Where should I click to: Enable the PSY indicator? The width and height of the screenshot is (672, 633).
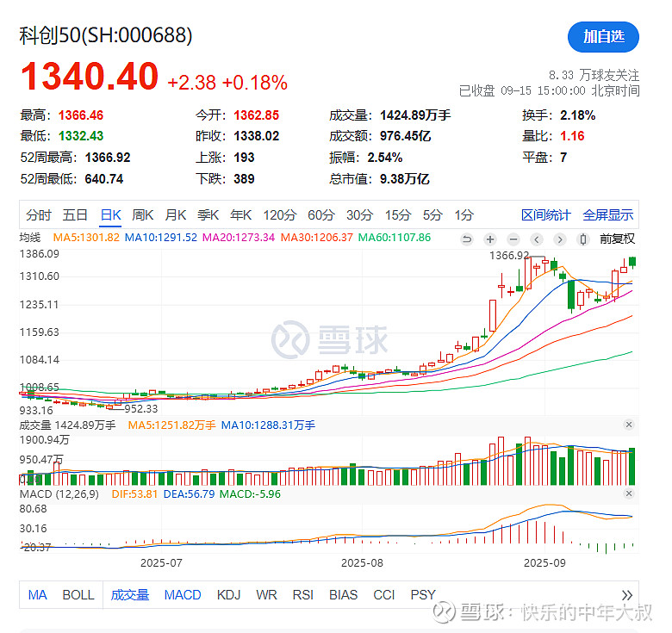423,595
